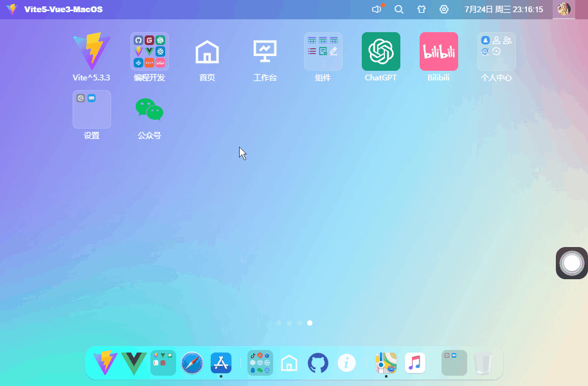Open the grey settings folder in the dock
588x386 pixels.
(x=454, y=363)
